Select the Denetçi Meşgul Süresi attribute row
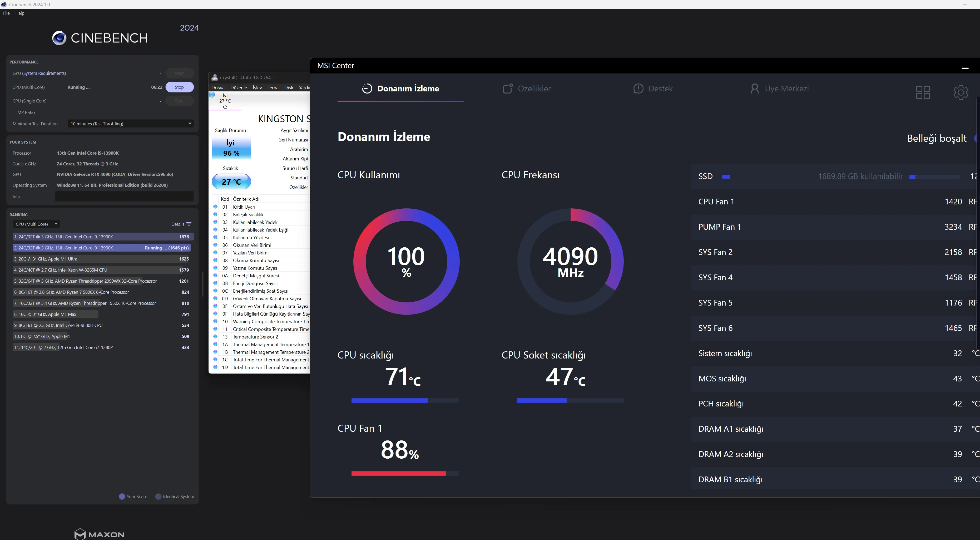 pyautogui.click(x=261, y=276)
